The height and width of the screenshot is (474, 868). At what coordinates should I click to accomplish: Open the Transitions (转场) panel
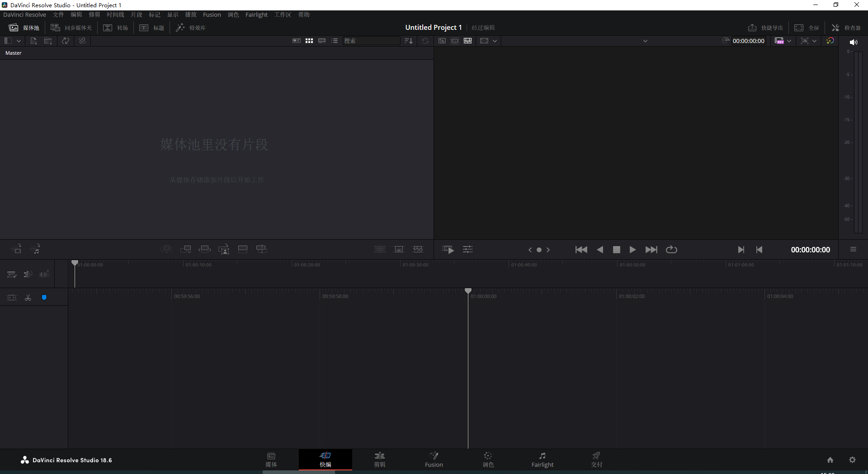tap(116, 28)
